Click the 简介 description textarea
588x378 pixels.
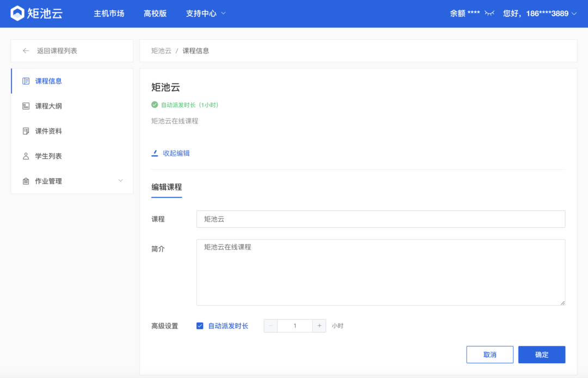381,272
